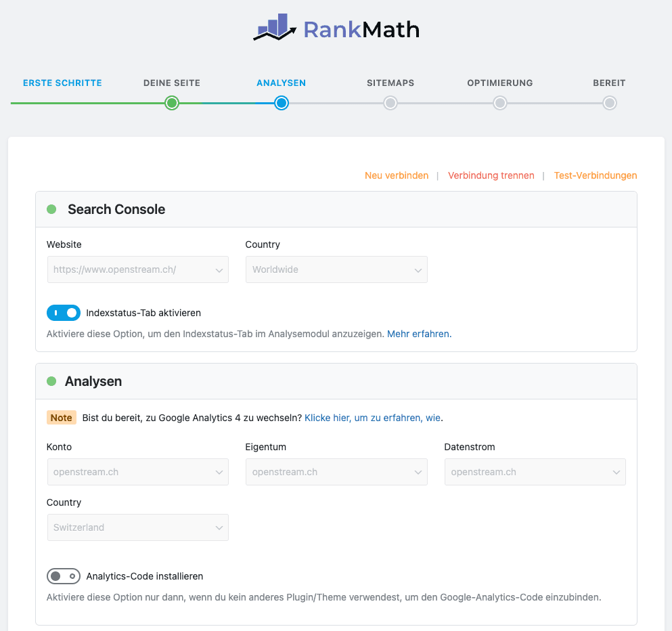Click the Bereit step circle
This screenshot has width=672, height=631.
(610, 103)
